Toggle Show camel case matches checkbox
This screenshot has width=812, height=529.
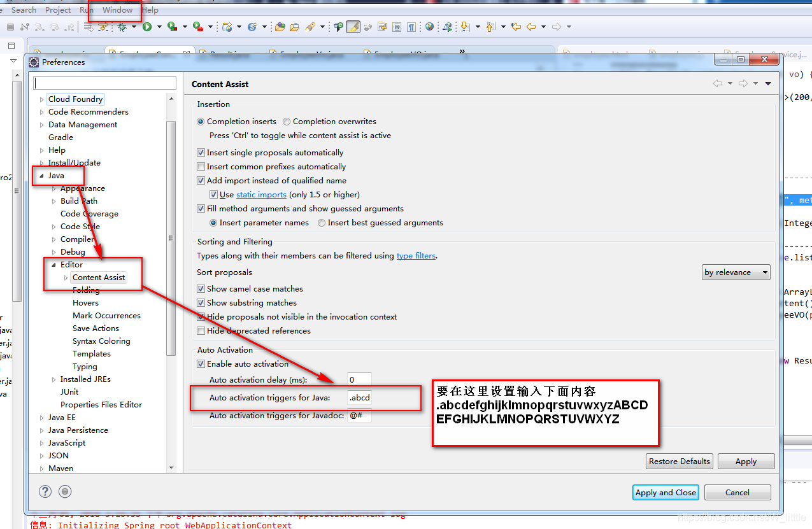(x=201, y=289)
